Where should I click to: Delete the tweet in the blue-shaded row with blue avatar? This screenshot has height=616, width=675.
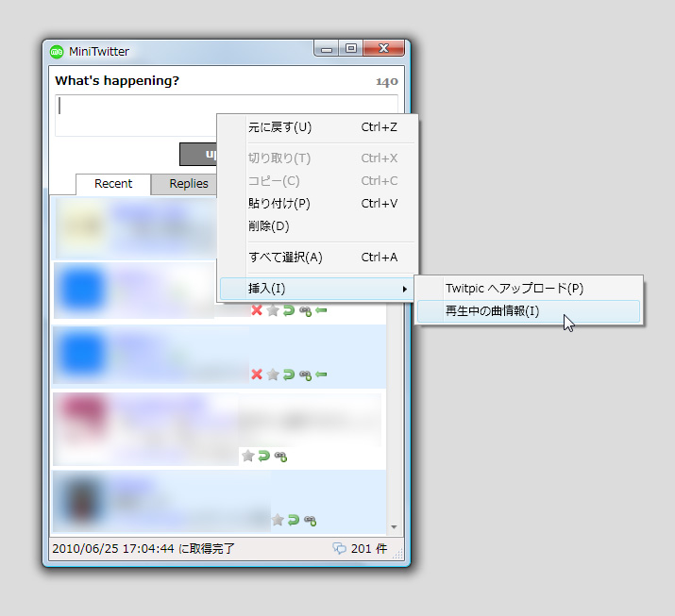(x=257, y=375)
